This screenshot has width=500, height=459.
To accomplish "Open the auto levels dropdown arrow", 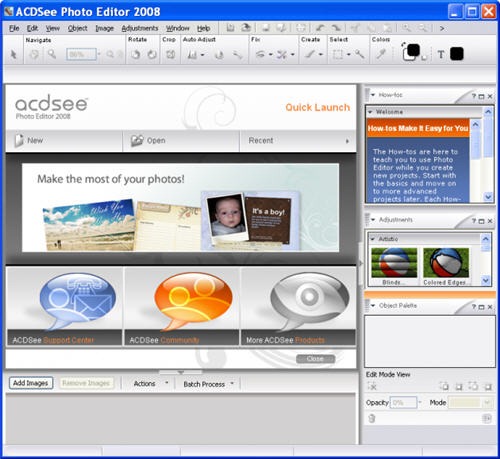I will click(202, 55).
